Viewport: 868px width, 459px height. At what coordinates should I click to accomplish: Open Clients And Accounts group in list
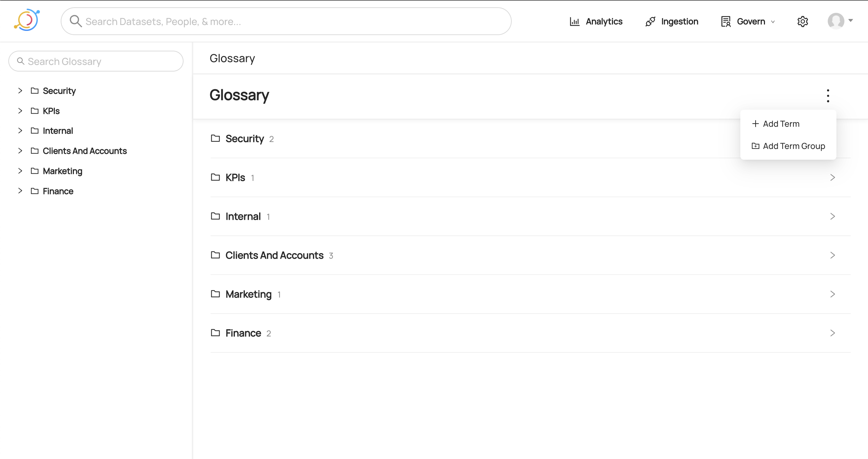click(x=274, y=255)
